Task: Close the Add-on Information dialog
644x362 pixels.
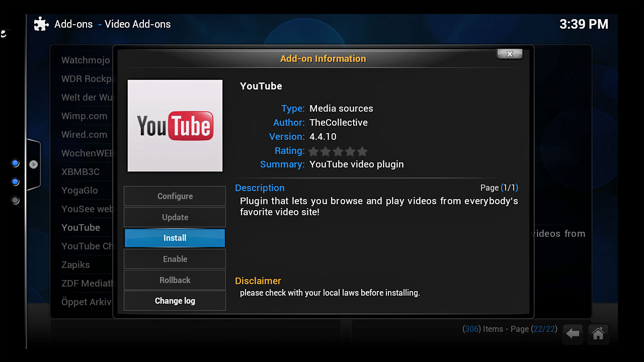Action: pos(510,54)
